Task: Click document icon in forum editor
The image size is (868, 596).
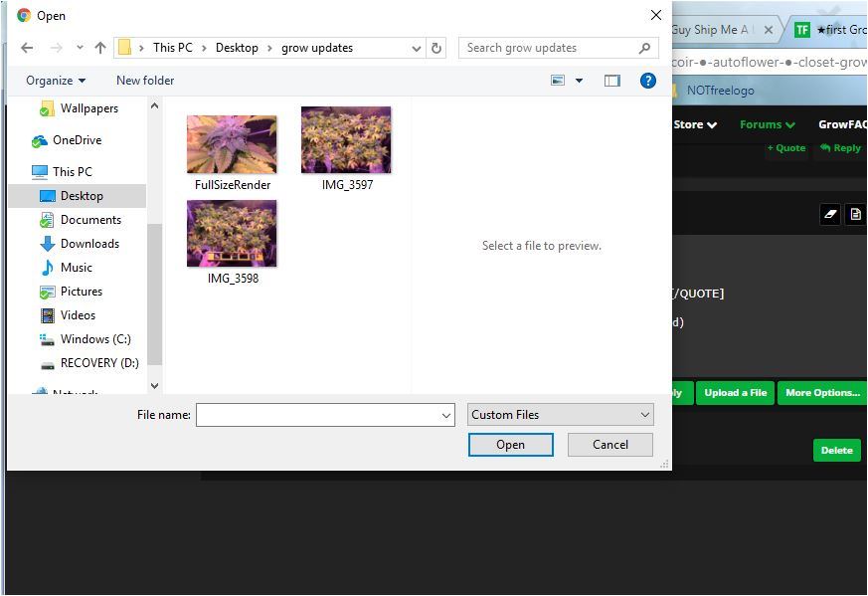Action: pyautogui.click(x=856, y=214)
